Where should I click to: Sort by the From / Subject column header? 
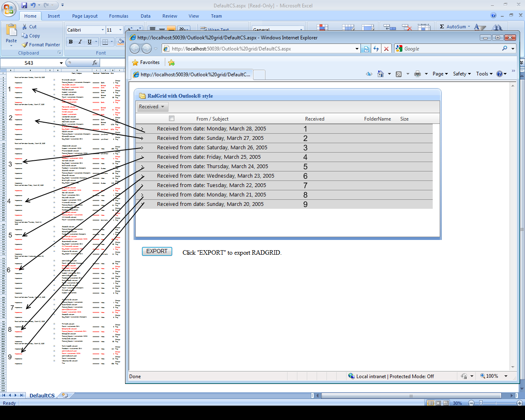coord(212,119)
